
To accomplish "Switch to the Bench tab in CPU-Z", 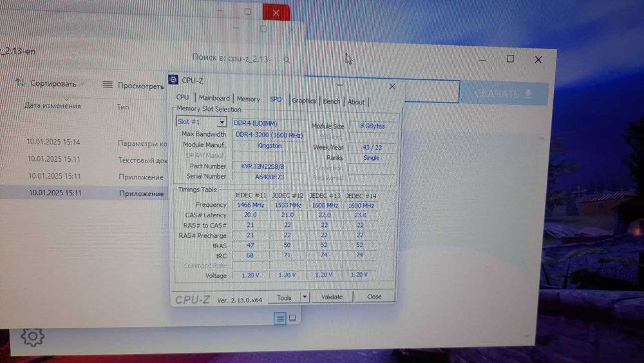I will [332, 101].
